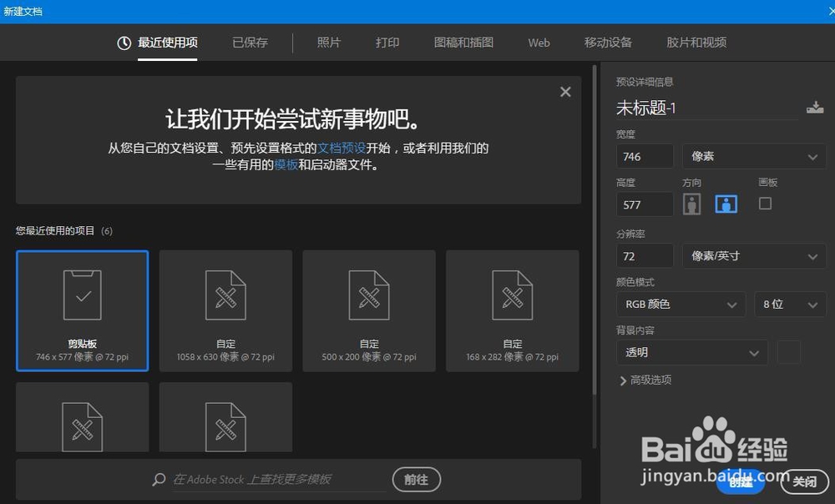Focus the 分辨率 field showing 72
Screen dimensions: 835x504
(x=645, y=256)
